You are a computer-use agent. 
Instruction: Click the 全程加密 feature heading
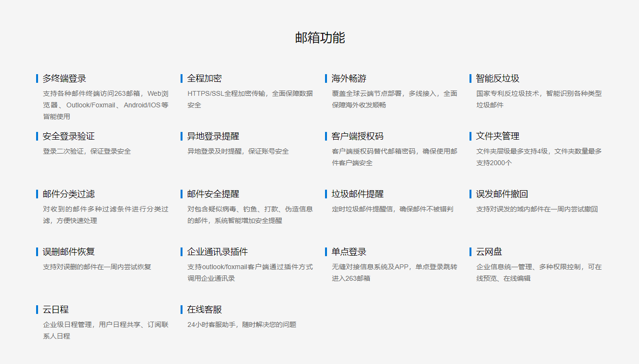pyautogui.click(x=204, y=78)
